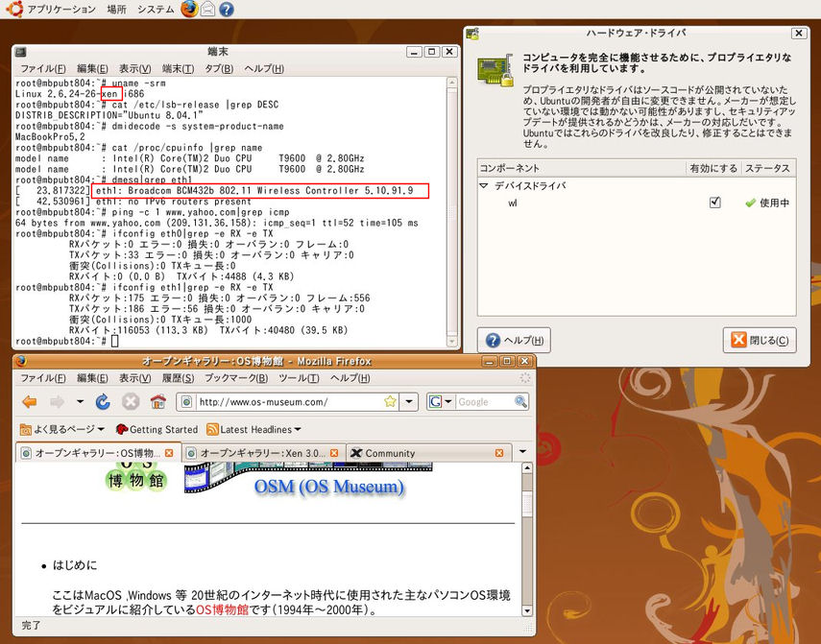The image size is (821, 644).
Task: Open Latest Headlines feed dropdown
Action: (x=254, y=430)
